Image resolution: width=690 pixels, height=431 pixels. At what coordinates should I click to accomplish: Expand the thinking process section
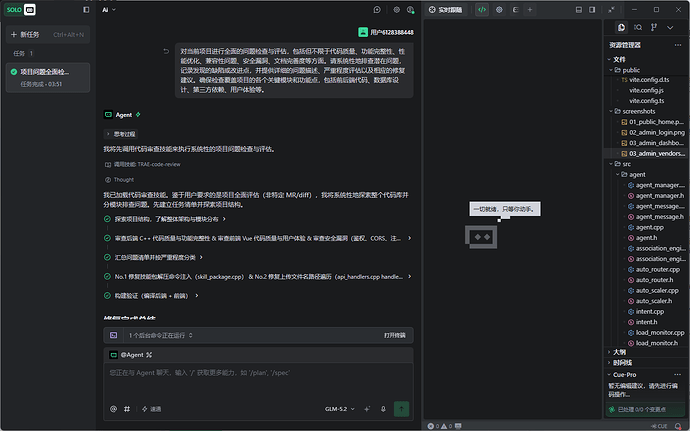(121, 134)
